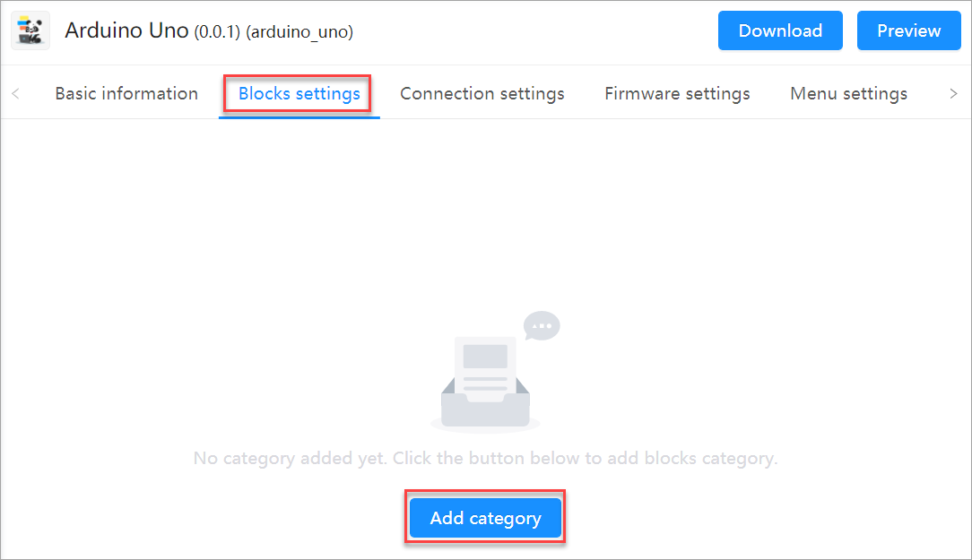Click the version number (0.0.1)
Screen dimensions: 972x560
click(217, 32)
